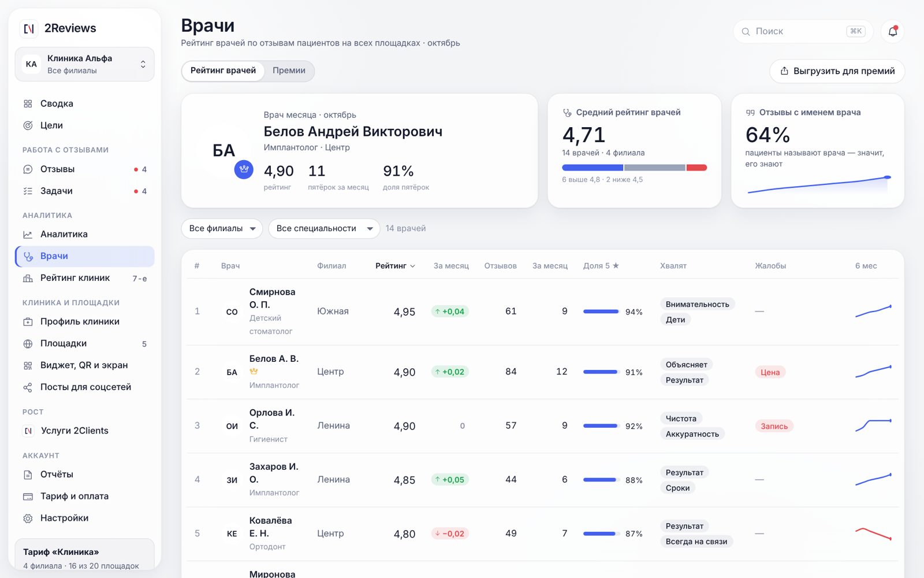Viewport: 924px width, 578px height.
Task: Open Настройки gear icon
Action: [28, 519]
